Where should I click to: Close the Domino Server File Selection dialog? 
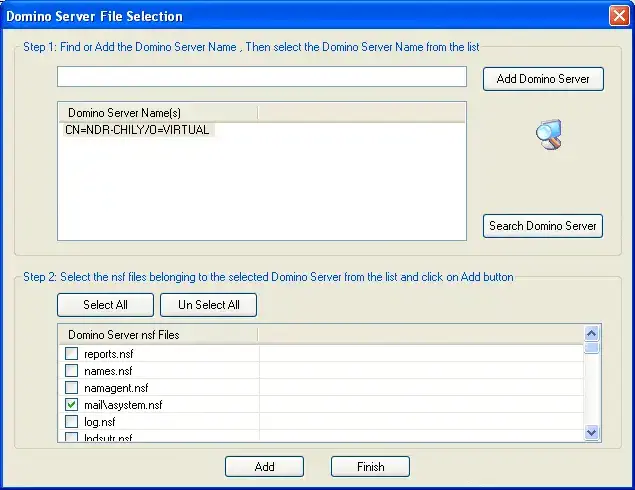(619, 16)
